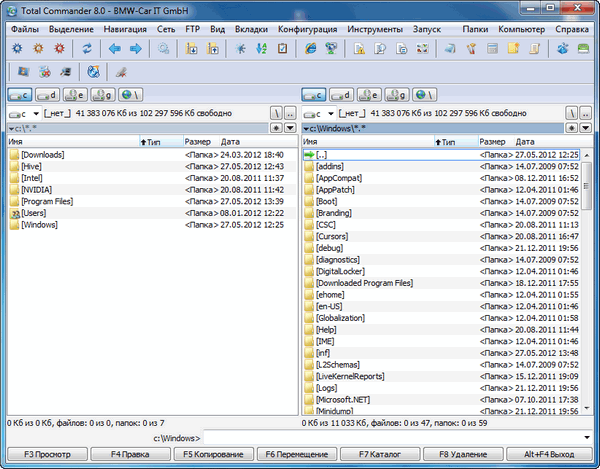Click the blue Forward arrow icon
This screenshot has height=469, width=600.
coord(135,48)
